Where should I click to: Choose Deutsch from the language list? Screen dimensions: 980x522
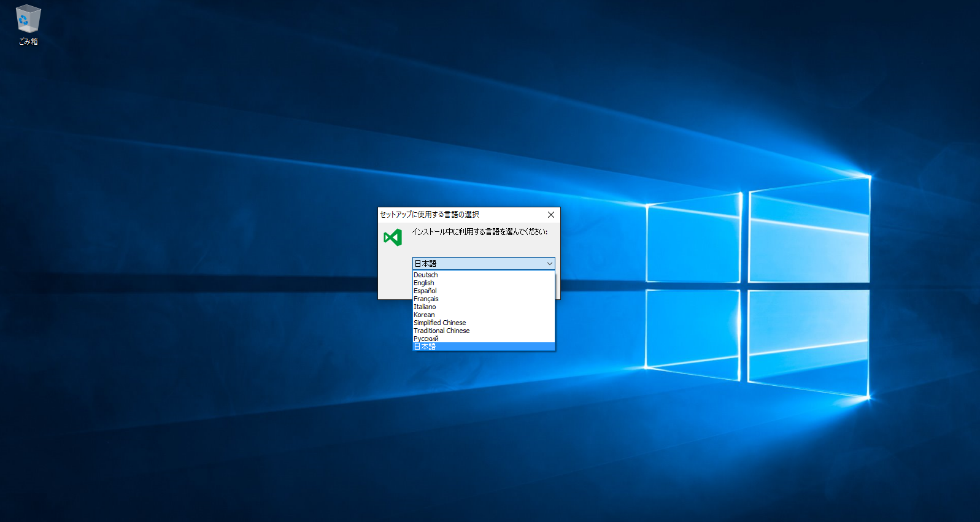[484, 275]
